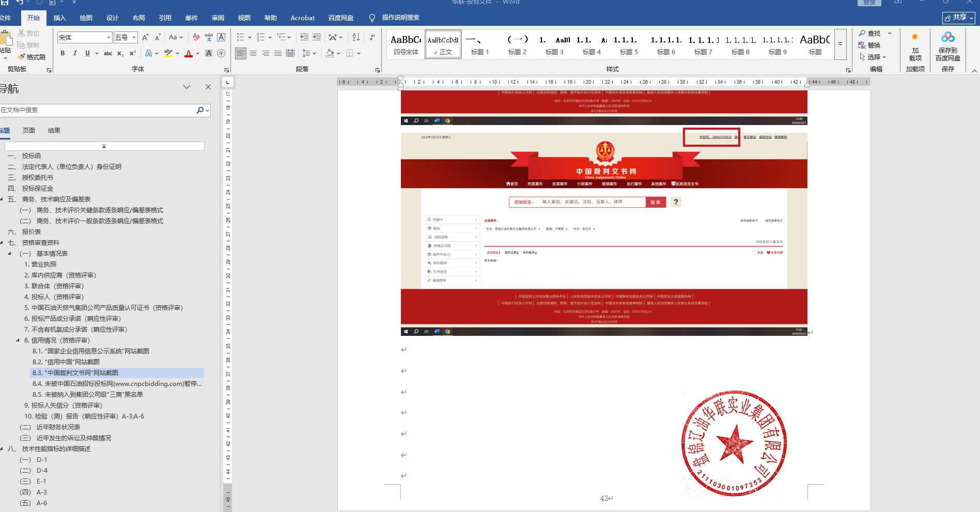Click the search magnifier in navigation pane
This screenshot has height=512, width=980.
pos(200,110)
